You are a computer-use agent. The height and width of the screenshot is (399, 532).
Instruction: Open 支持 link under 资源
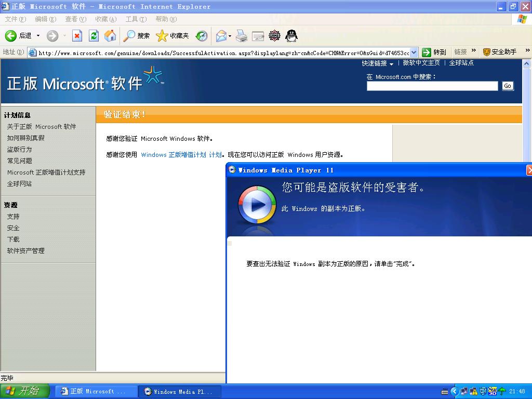point(13,217)
